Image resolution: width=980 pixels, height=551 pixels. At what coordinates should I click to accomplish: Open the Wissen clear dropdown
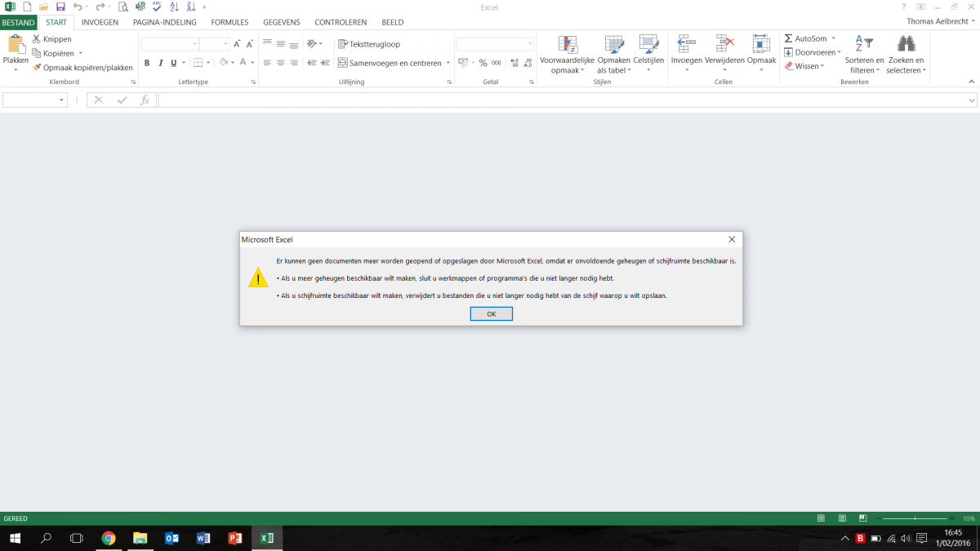(804, 66)
